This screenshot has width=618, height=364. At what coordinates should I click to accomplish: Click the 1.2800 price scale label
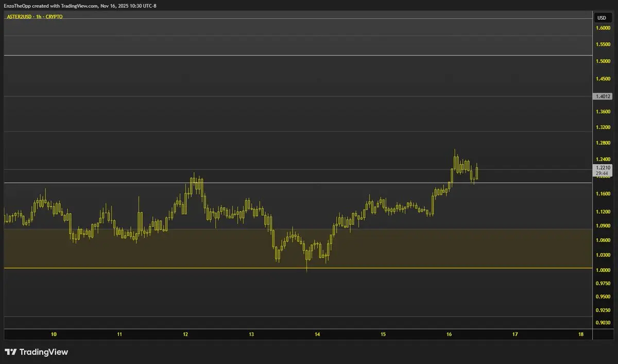(x=603, y=144)
